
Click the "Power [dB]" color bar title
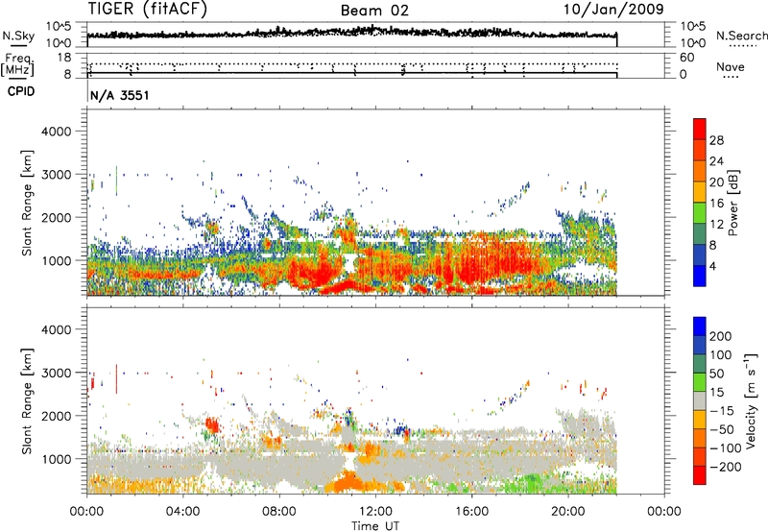pos(733,203)
